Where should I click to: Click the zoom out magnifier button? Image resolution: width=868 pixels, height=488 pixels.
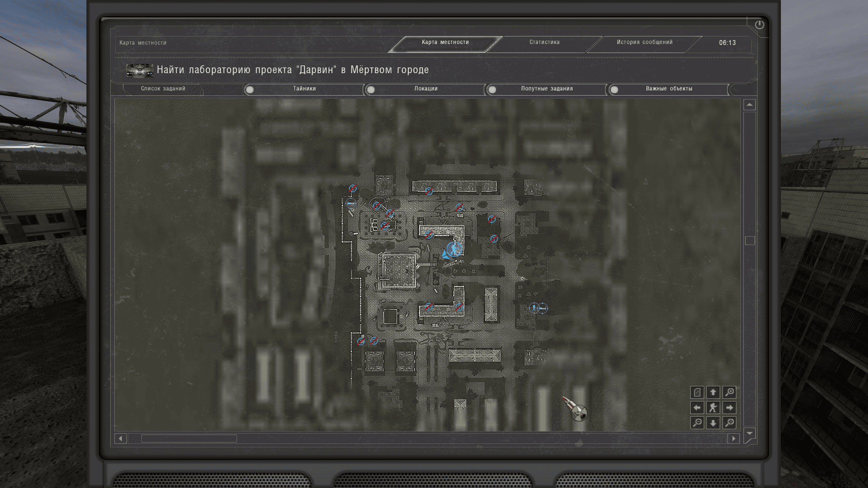coord(697,423)
